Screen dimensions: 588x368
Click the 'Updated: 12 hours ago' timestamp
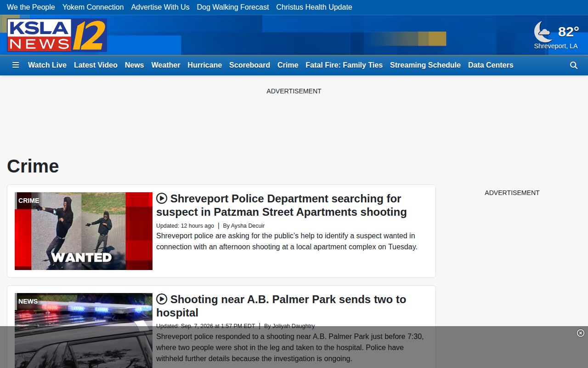(x=185, y=226)
